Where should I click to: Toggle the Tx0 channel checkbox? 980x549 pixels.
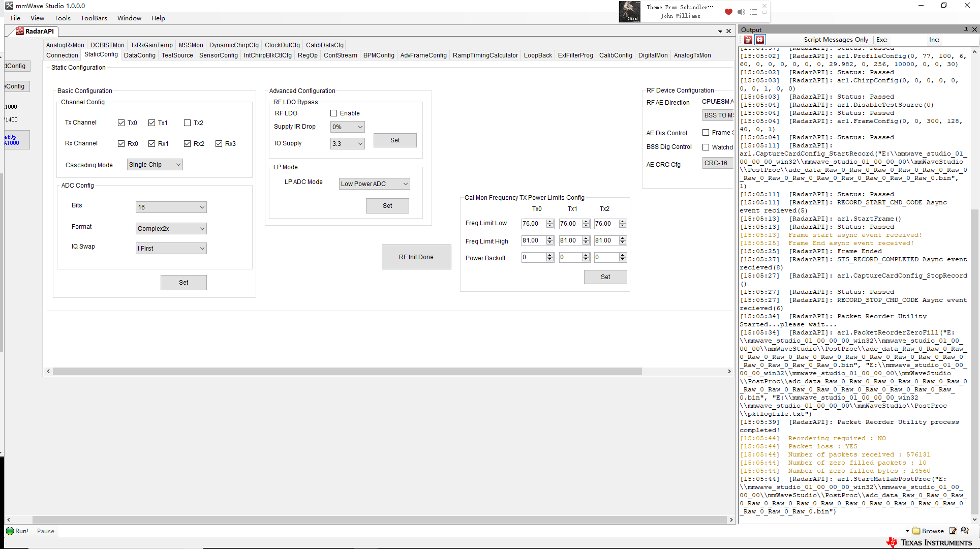pos(121,123)
